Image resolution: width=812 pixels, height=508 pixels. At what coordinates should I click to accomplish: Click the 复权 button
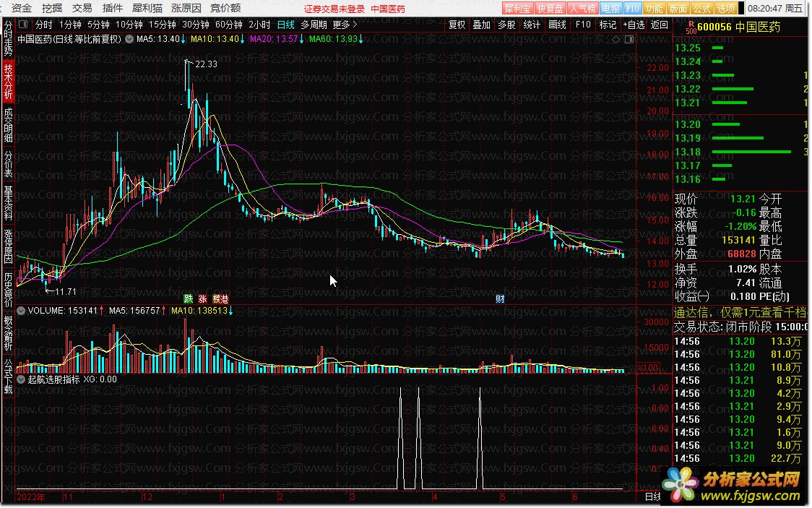[x=457, y=25]
